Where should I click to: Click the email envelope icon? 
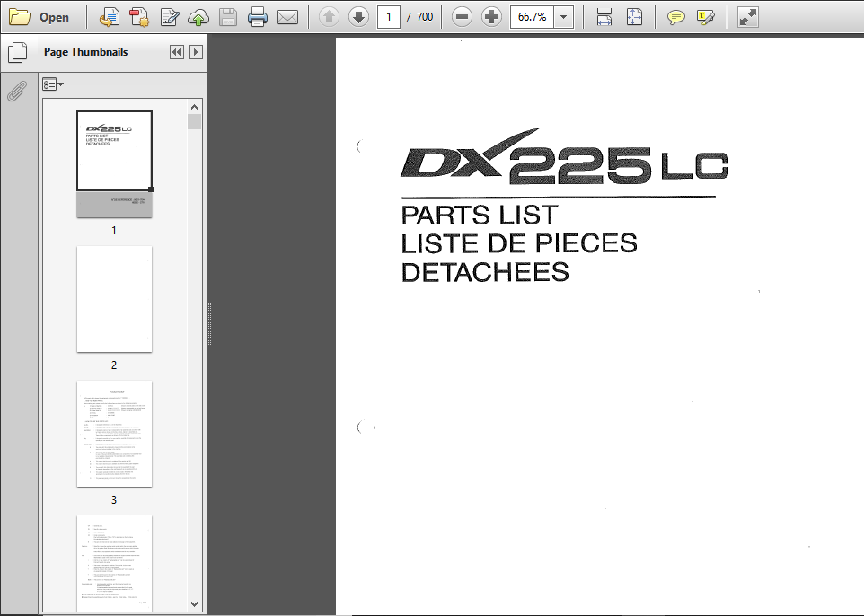[287, 18]
